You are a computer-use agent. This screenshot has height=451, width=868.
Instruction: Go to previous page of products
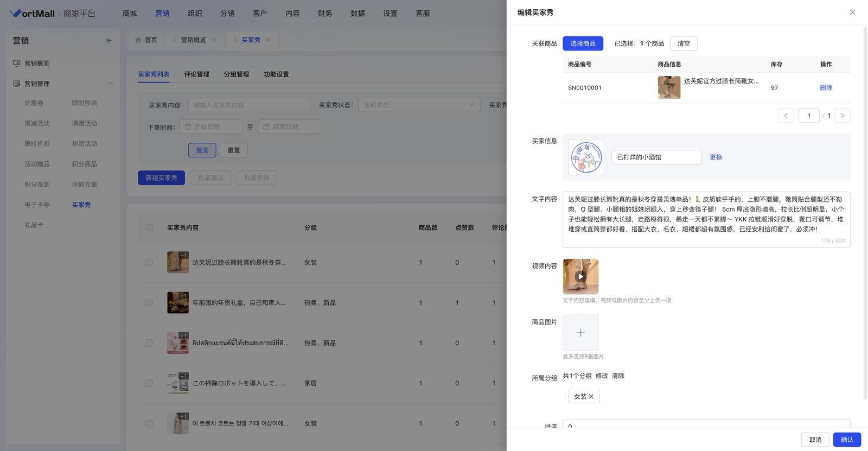coord(786,116)
